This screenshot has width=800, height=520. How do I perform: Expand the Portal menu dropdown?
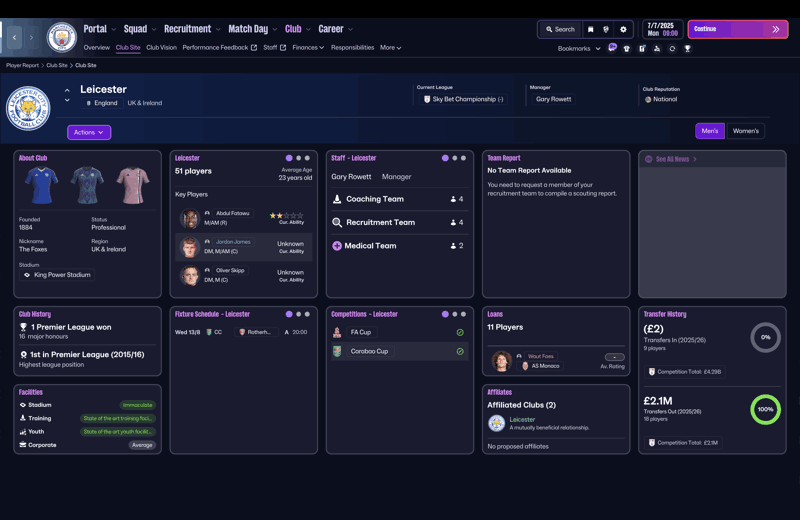pos(114,30)
